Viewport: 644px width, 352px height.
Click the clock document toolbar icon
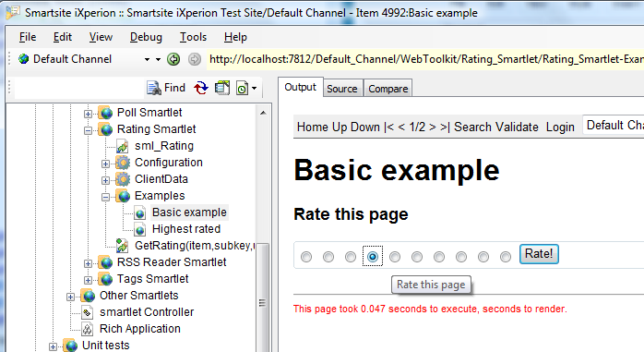pos(242,89)
